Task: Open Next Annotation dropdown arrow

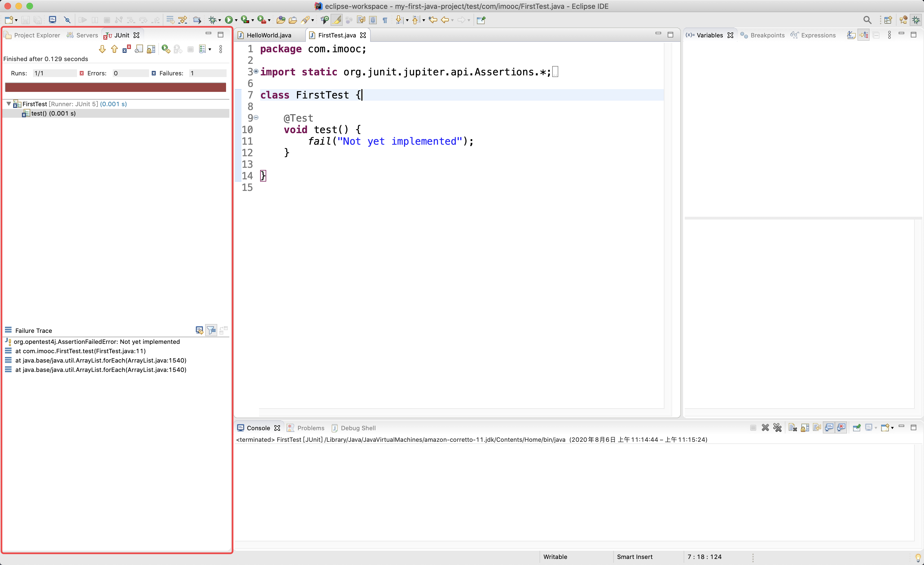Action: [407, 21]
